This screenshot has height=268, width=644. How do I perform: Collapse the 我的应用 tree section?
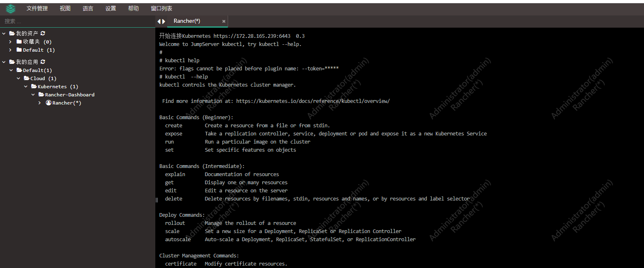[x=4, y=62]
